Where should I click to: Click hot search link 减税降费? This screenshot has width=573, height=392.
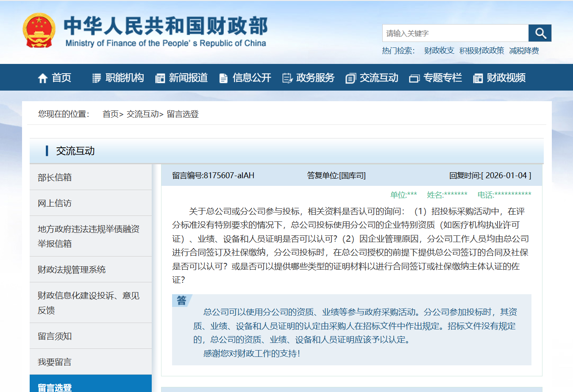[524, 51]
